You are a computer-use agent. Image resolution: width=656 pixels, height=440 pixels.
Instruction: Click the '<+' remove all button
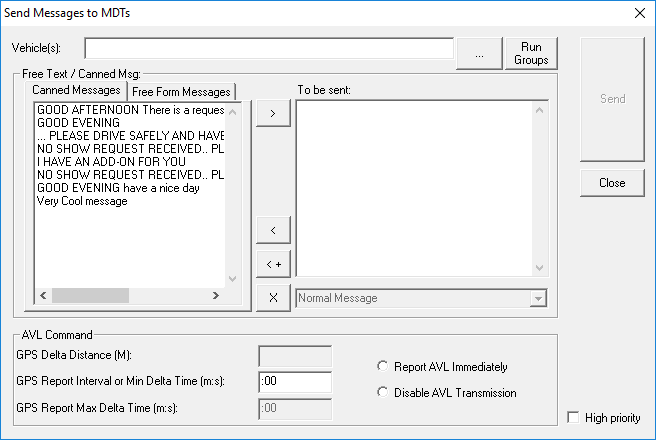pos(274,264)
